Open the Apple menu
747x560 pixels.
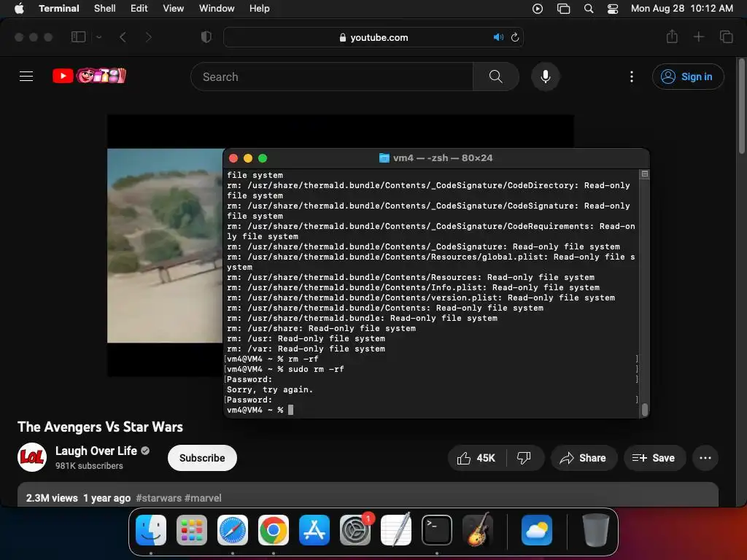19,8
